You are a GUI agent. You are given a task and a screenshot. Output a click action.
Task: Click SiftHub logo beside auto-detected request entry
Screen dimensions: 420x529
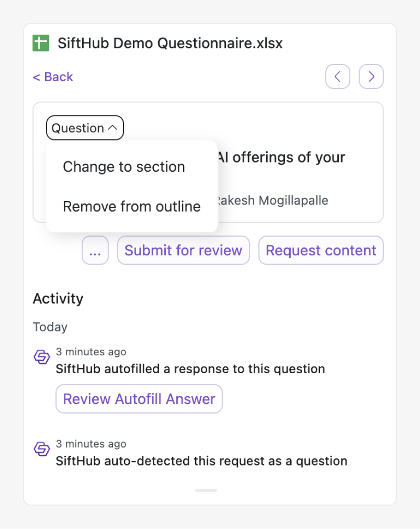(42, 449)
